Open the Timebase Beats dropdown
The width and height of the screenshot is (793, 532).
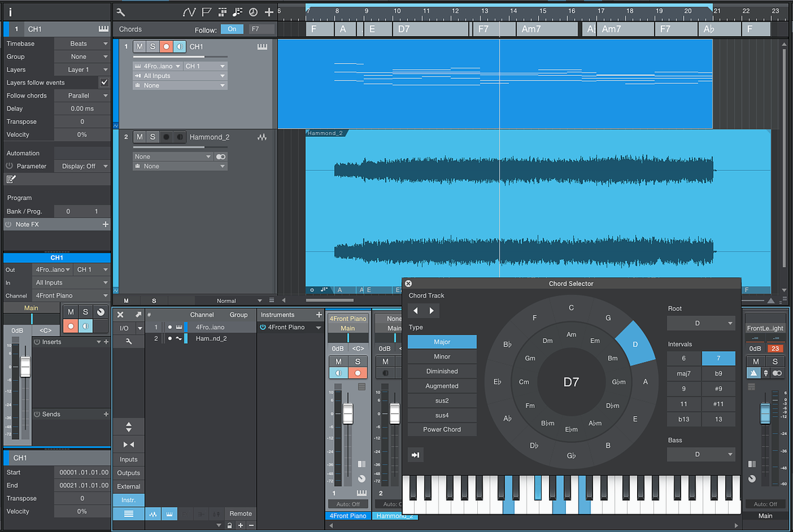pyautogui.click(x=82, y=43)
